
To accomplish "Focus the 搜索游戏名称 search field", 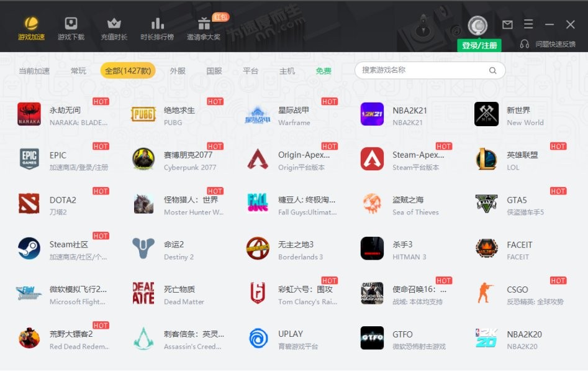I will pyautogui.click(x=422, y=71).
